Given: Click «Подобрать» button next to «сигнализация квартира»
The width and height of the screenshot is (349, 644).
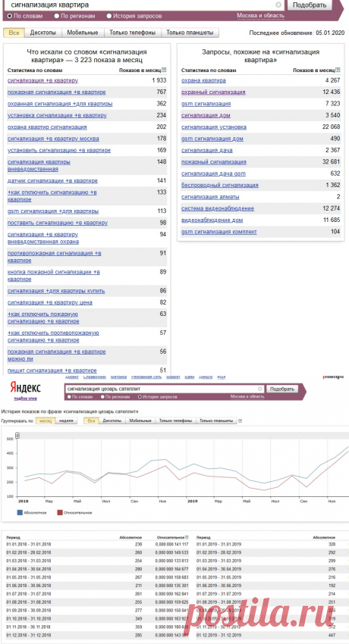Looking at the screenshot, I should (x=309, y=5).
